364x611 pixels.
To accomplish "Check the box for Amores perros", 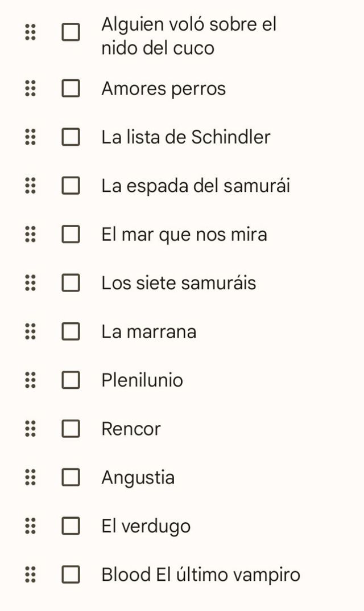I will 70,88.
